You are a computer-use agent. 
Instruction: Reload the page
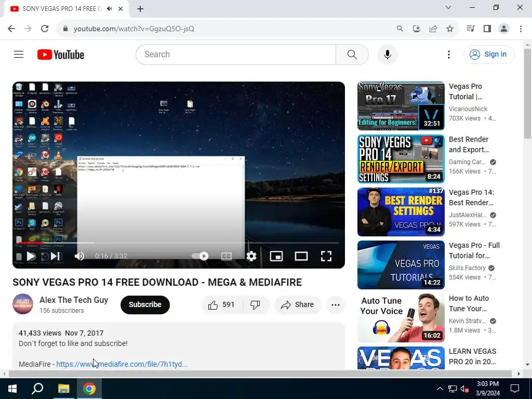point(45,29)
